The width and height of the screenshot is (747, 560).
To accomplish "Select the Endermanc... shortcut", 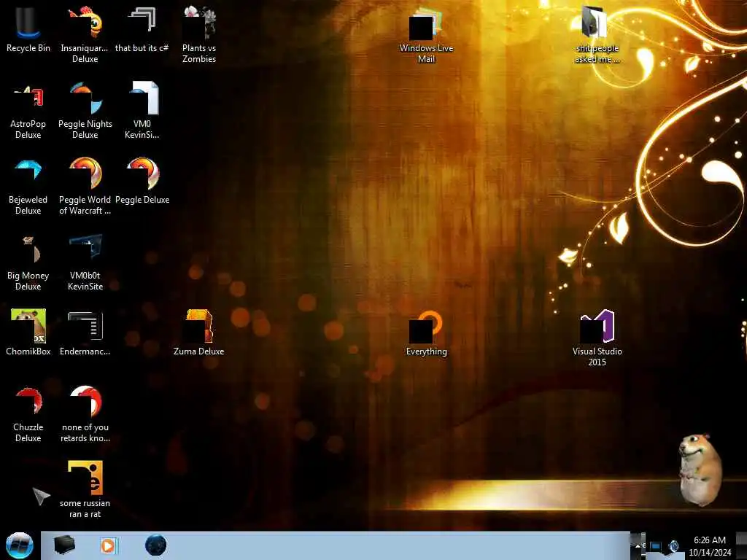I will [85, 333].
